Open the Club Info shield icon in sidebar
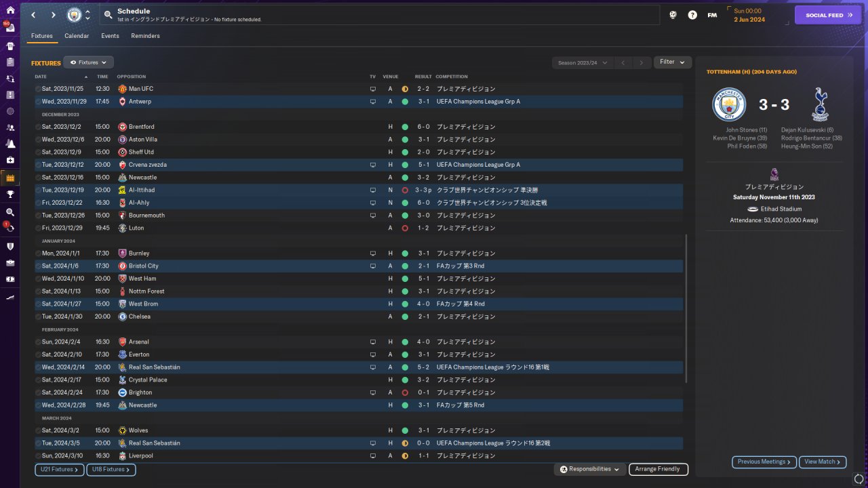The image size is (868, 488). click(10, 246)
